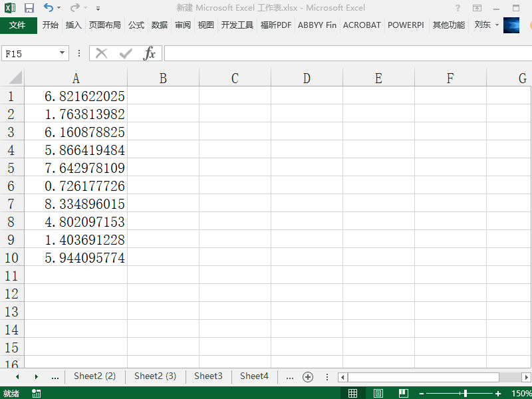Select cell with value 5.944095774
Screen dimensions: 532x399
(x=76, y=257)
